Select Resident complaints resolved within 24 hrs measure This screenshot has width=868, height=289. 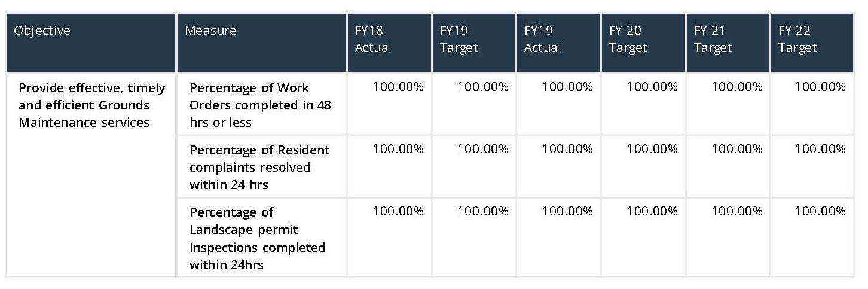[x=259, y=167]
